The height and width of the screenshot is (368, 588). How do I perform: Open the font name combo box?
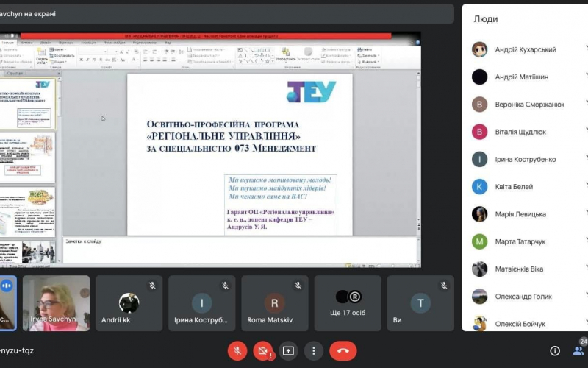93,52
